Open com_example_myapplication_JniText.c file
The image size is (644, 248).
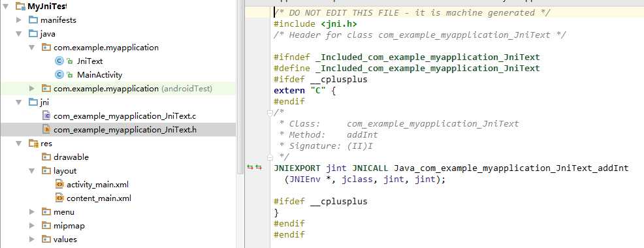125,116
